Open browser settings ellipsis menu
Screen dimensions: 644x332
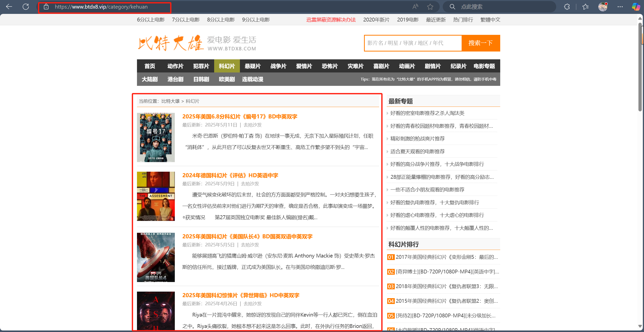click(x=620, y=7)
